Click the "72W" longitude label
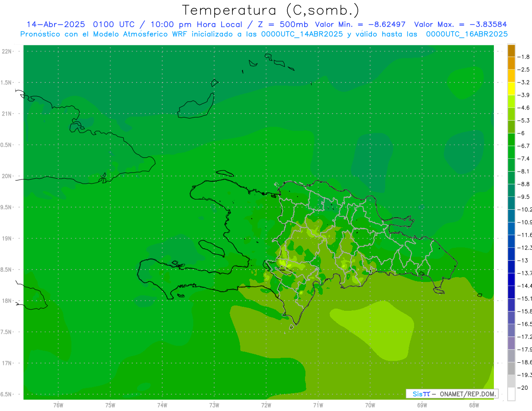The height and width of the screenshot is (411, 532). (x=266, y=405)
